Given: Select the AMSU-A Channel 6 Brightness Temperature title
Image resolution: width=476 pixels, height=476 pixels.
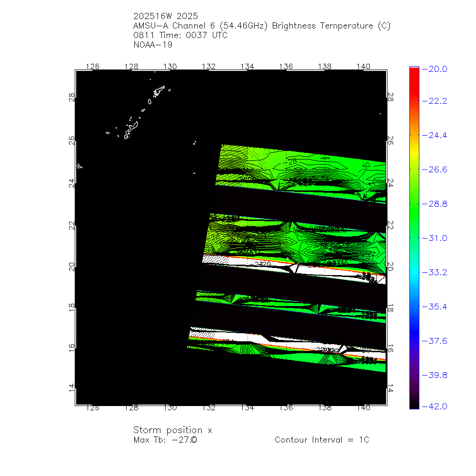Looking at the screenshot, I should point(262,26).
